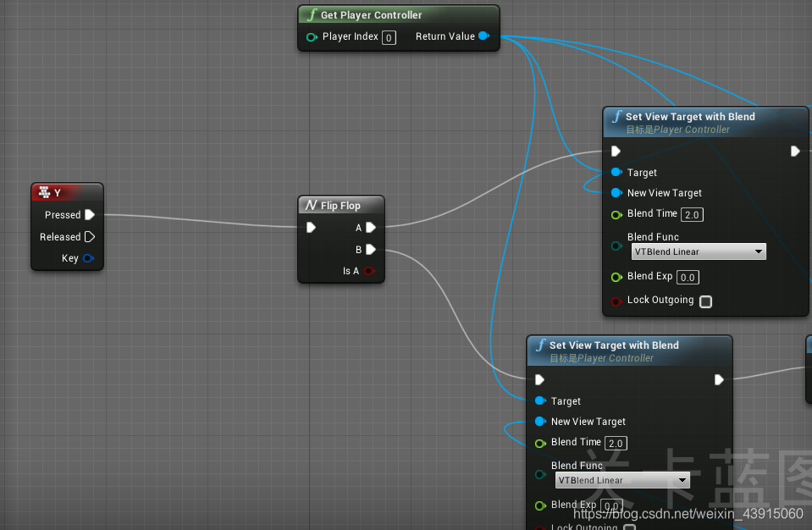812x530 pixels.
Task: Toggle Lock Outgoing checkbox on upper node
Action: click(x=706, y=301)
